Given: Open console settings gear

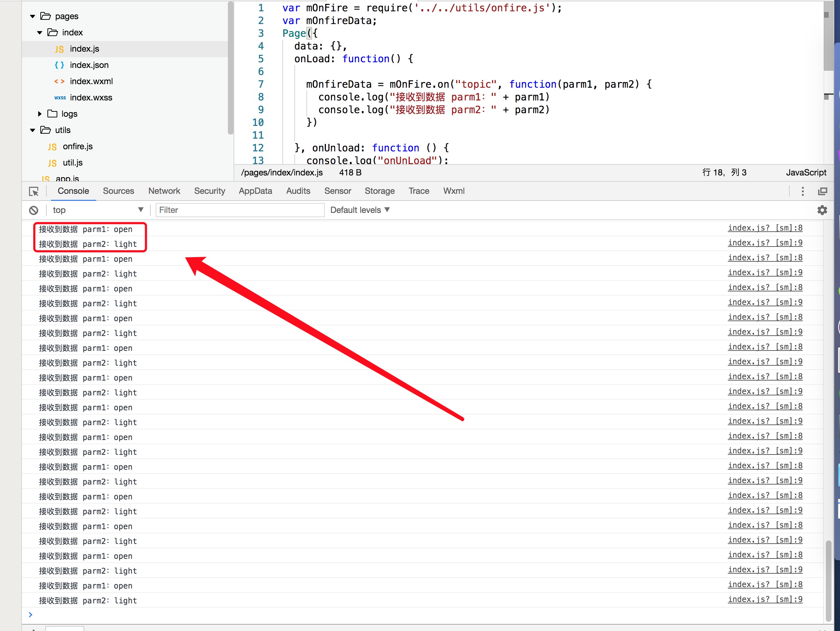Looking at the screenshot, I should coord(822,210).
